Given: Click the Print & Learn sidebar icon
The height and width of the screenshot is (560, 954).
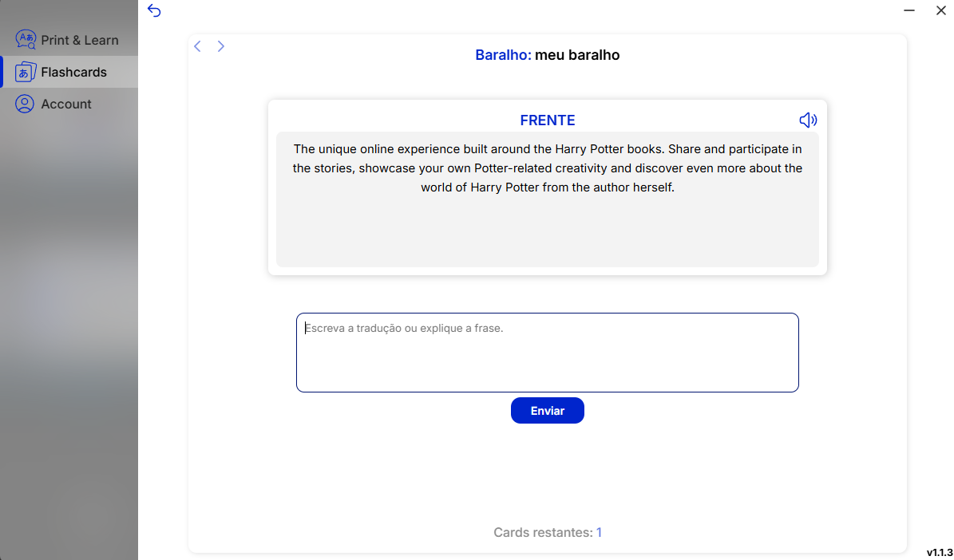Looking at the screenshot, I should (x=26, y=40).
